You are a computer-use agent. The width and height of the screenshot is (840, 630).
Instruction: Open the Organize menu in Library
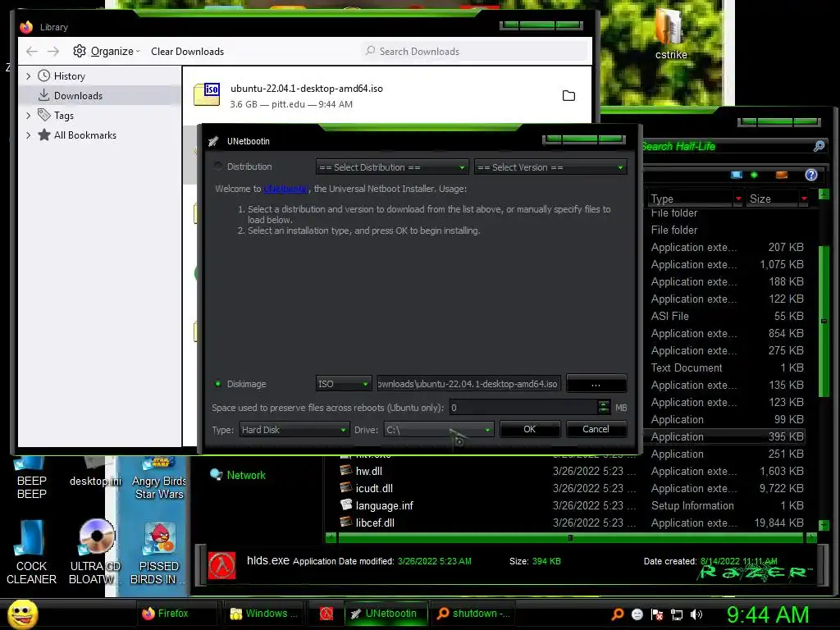106,52
